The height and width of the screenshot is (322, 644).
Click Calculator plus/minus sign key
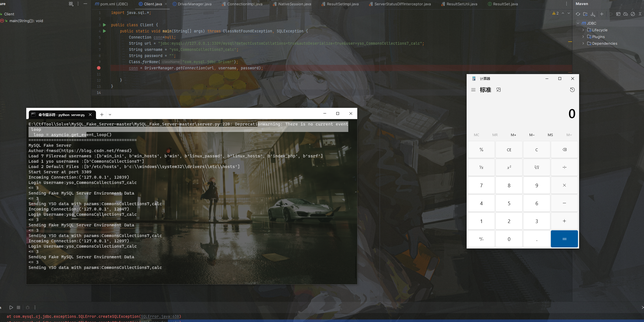coord(481,239)
